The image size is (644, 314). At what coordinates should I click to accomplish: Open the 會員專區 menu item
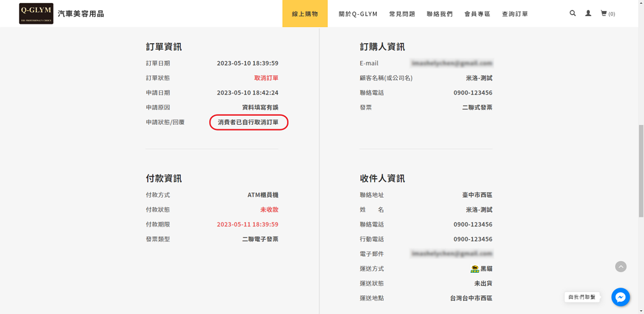point(477,14)
